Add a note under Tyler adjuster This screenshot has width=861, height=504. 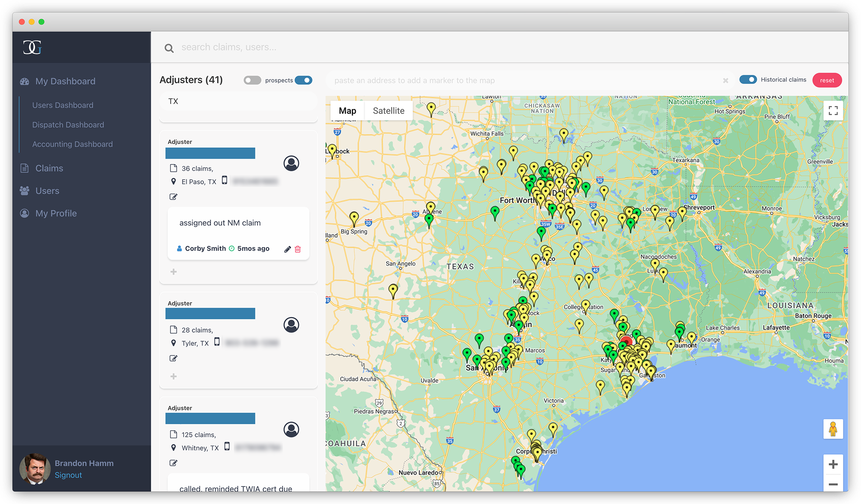[x=174, y=377]
